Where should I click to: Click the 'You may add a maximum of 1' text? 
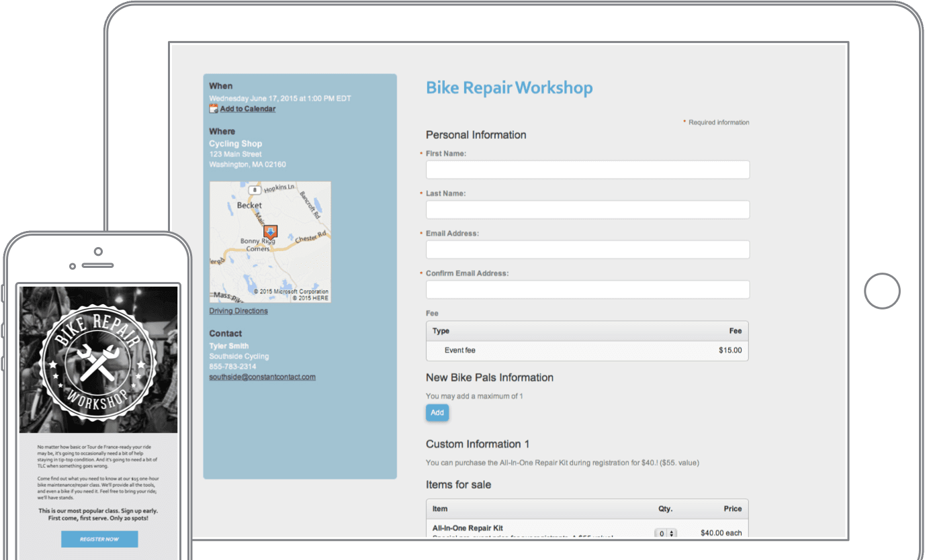pyautogui.click(x=474, y=396)
